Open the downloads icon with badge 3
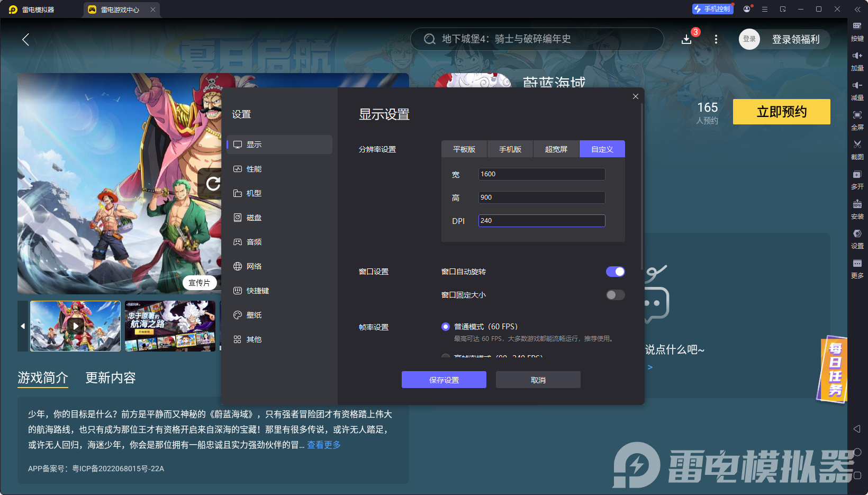Viewport: 868px width, 495px height. (x=686, y=39)
